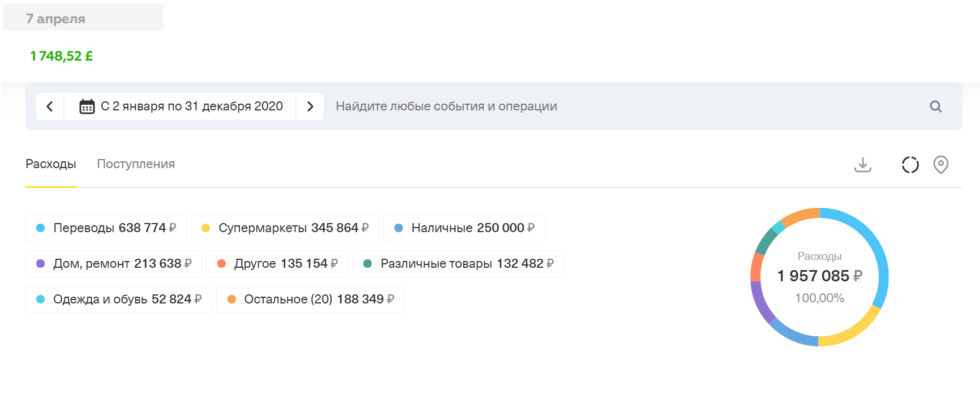
Task: Select the Дом, ремонт category
Action: (x=114, y=264)
